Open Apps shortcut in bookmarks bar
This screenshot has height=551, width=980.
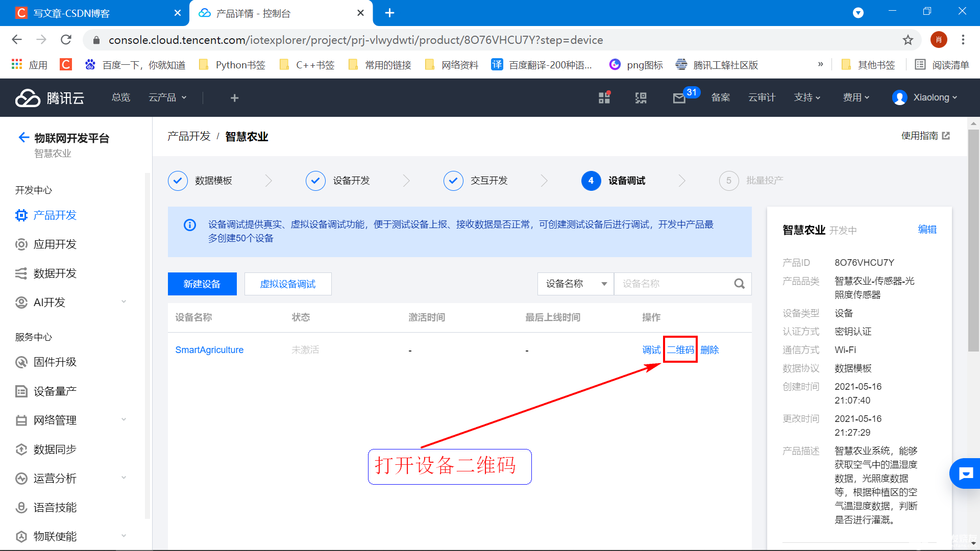pyautogui.click(x=29, y=65)
